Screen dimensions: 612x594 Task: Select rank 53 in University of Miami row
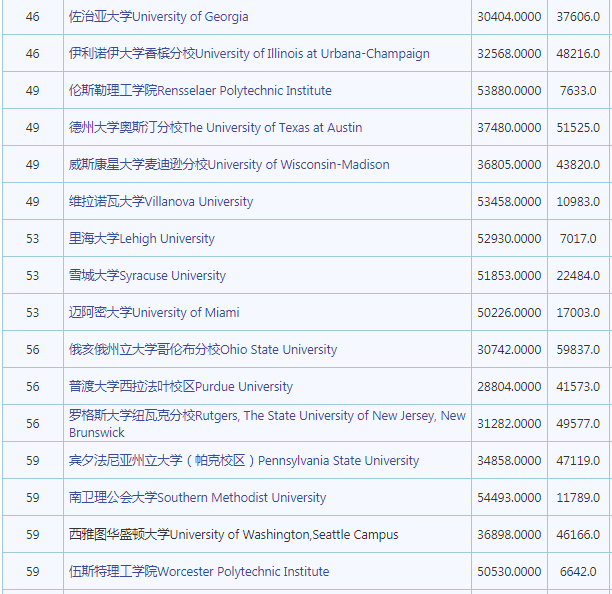click(x=33, y=313)
